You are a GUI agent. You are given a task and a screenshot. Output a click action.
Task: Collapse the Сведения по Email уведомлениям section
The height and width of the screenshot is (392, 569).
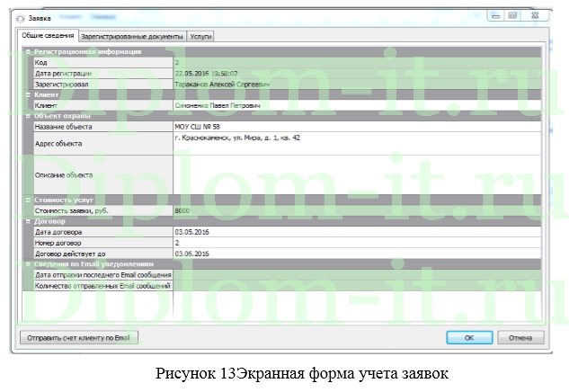pyautogui.click(x=28, y=264)
